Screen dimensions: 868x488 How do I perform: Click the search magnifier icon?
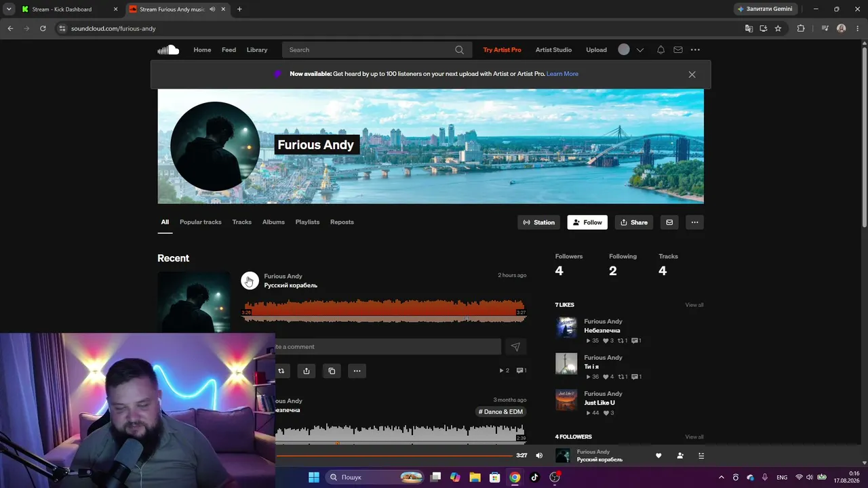(459, 49)
